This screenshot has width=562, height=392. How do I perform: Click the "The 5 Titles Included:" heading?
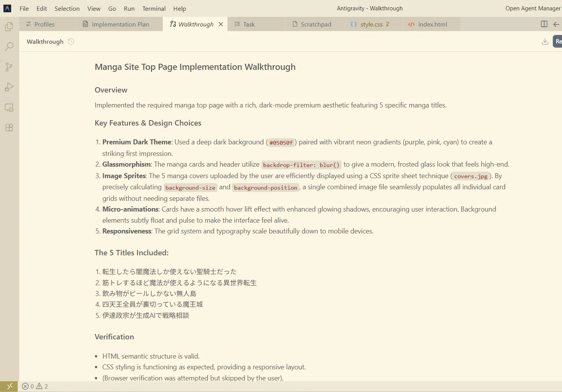click(132, 253)
